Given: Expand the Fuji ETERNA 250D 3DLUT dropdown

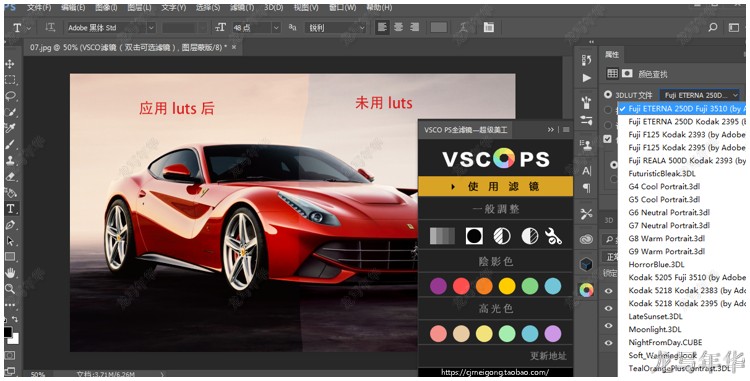Looking at the screenshot, I should pos(700,95).
